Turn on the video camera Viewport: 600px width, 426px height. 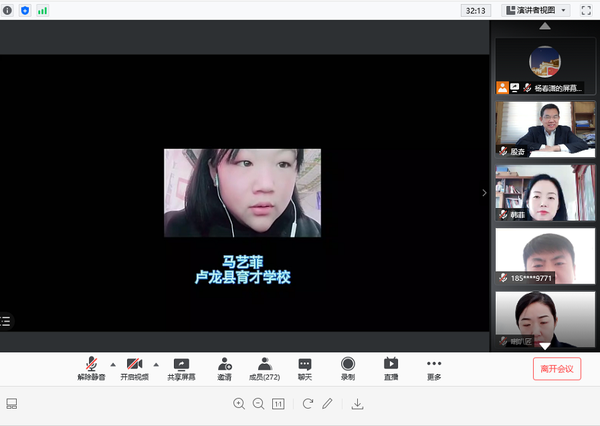(134, 369)
